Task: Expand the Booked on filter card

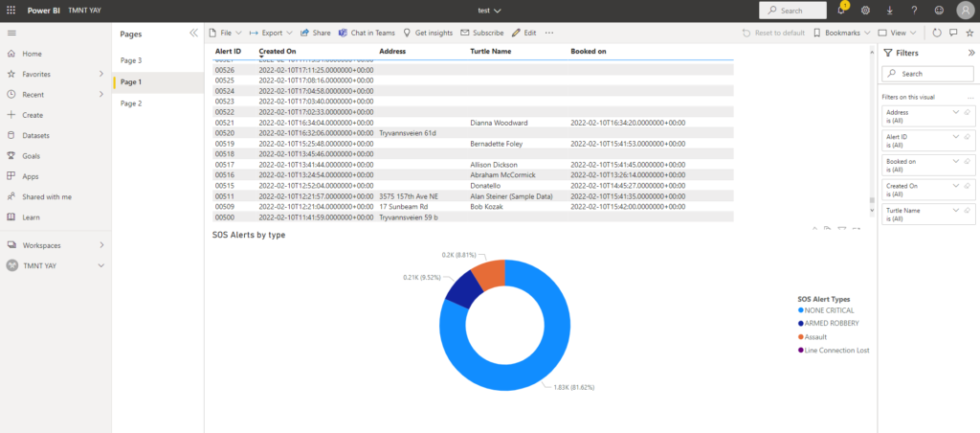Action: [955, 161]
